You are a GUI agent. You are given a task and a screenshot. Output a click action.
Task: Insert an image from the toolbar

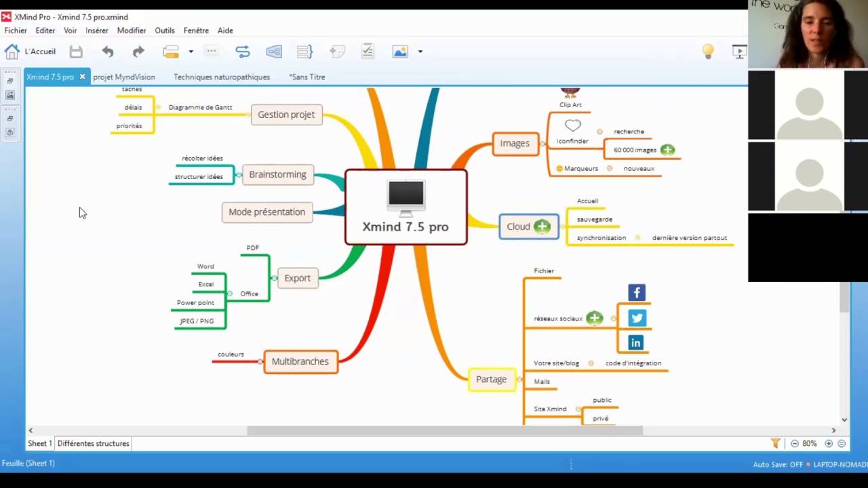(400, 52)
